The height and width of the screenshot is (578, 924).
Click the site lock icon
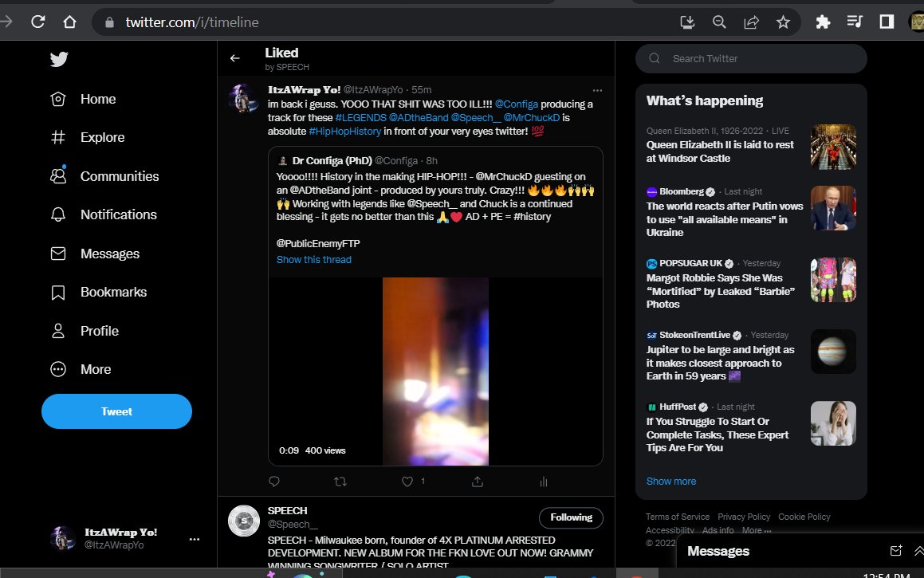tap(109, 22)
